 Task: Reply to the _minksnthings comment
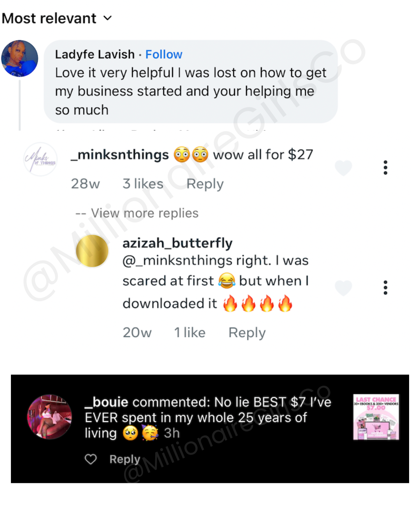[205, 184]
